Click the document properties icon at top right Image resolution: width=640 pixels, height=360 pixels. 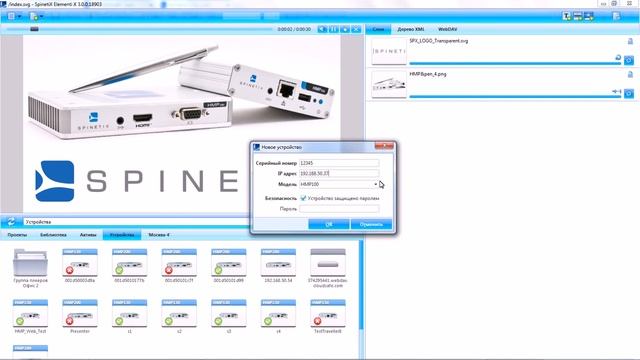pyautogui.click(x=616, y=16)
